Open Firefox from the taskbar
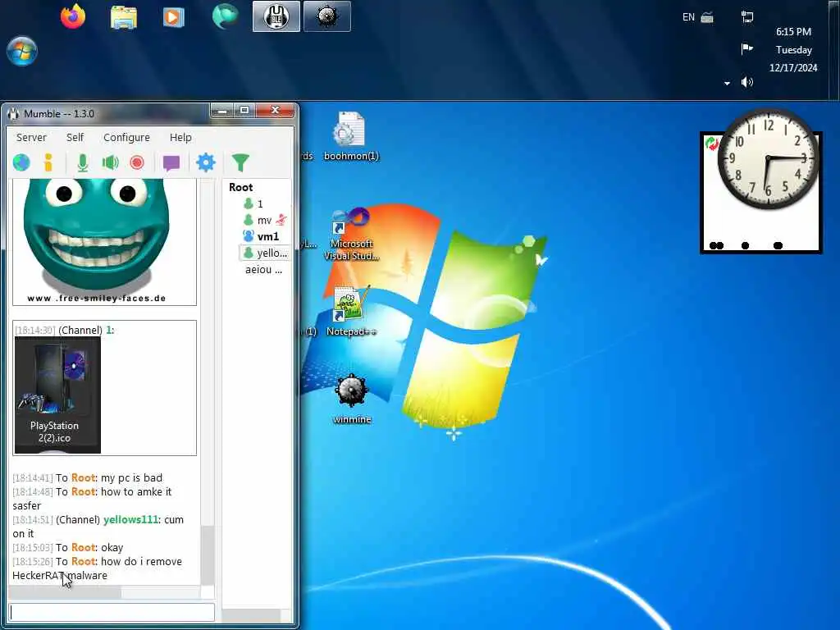 [73, 16]
